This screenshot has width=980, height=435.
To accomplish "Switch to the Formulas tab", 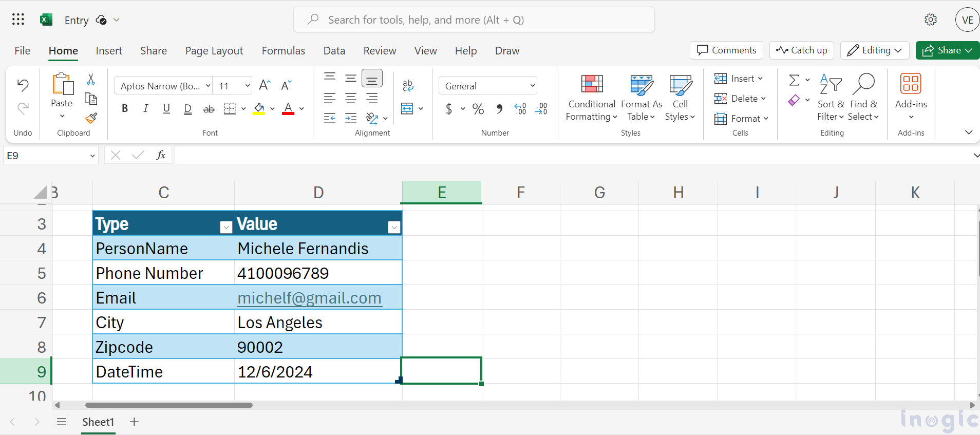I will (283, 51).
